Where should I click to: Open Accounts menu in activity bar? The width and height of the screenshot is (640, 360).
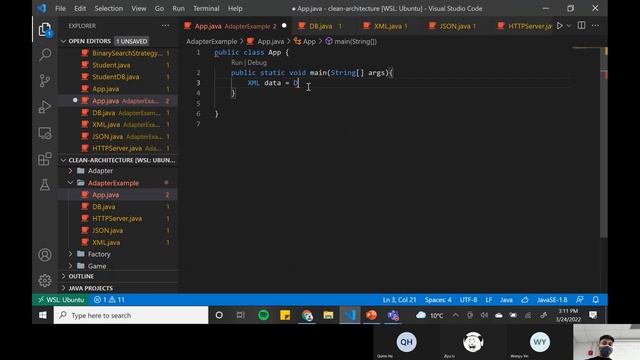click(x=45, y=255)
